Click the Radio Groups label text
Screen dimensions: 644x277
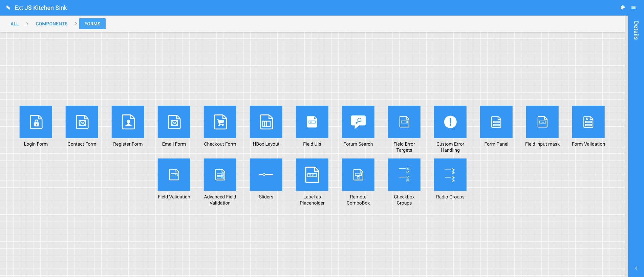450,197
